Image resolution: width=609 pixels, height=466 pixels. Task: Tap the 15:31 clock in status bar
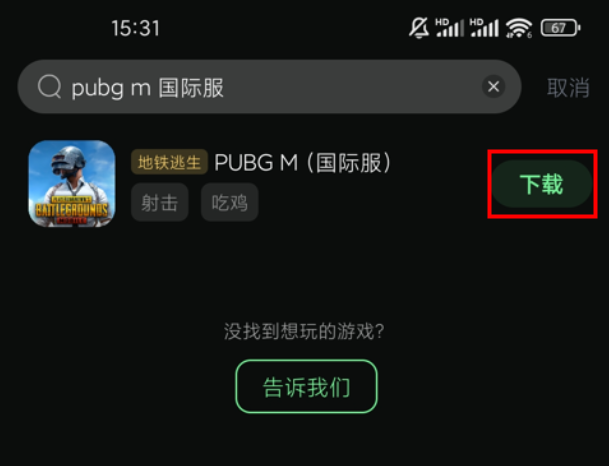point(136,28)
